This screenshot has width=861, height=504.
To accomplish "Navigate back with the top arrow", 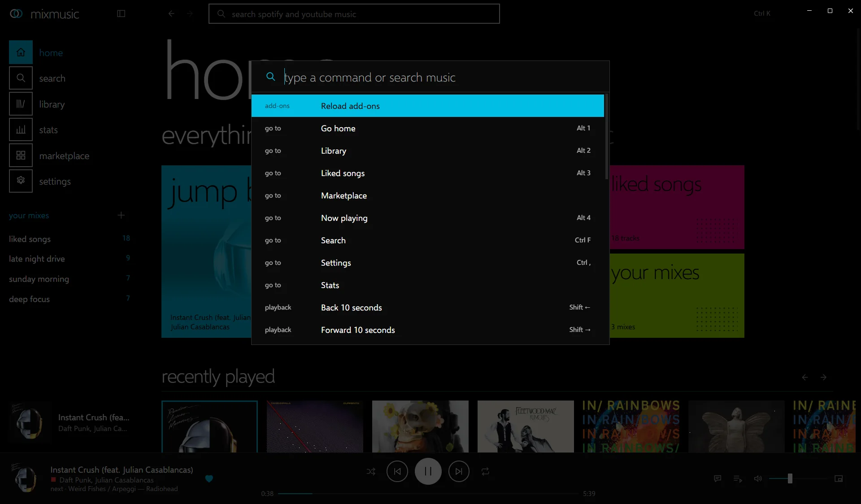I will pyautogui.click(x=171, y=13).
